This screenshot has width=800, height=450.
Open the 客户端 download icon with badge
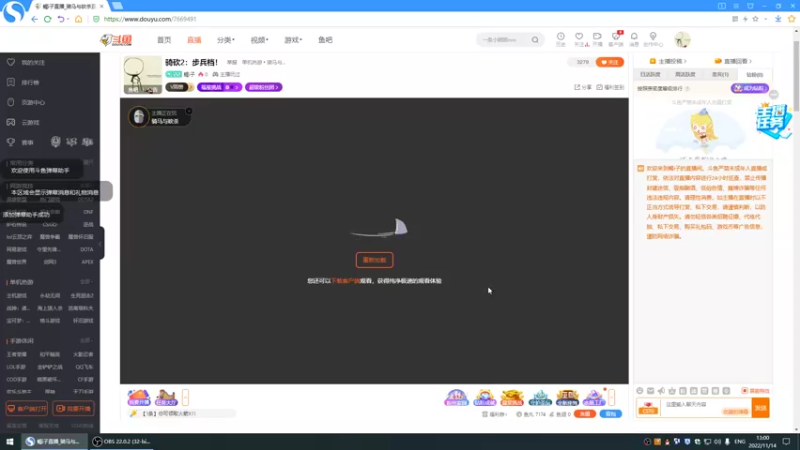coord(616,39)
